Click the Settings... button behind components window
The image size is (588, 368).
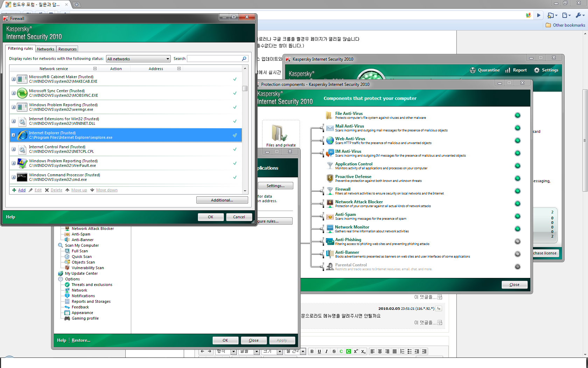coord(275,186)
